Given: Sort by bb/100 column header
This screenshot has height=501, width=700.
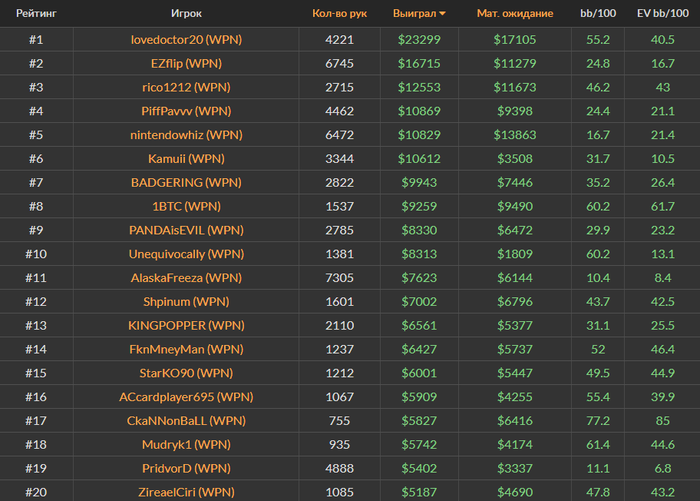Looking at the screenshot, I should point(598,14).
